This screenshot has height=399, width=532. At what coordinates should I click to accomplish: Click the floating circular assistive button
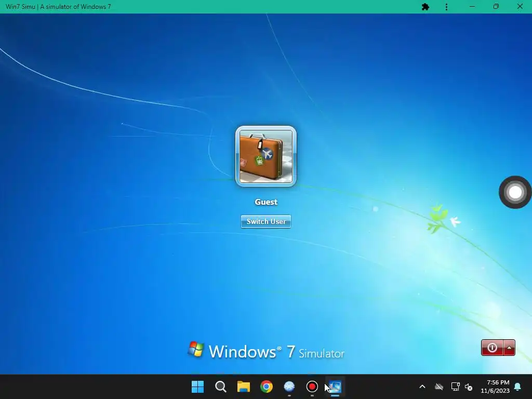coord(515,192)
